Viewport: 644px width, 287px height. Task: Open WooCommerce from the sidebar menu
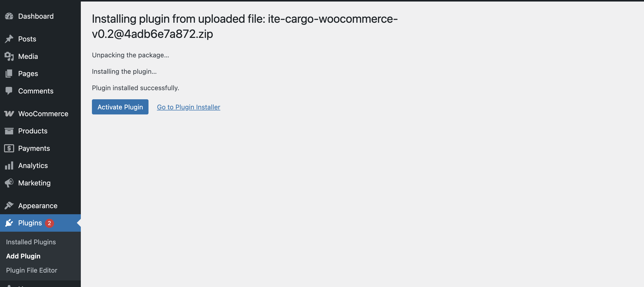[43, 114]
